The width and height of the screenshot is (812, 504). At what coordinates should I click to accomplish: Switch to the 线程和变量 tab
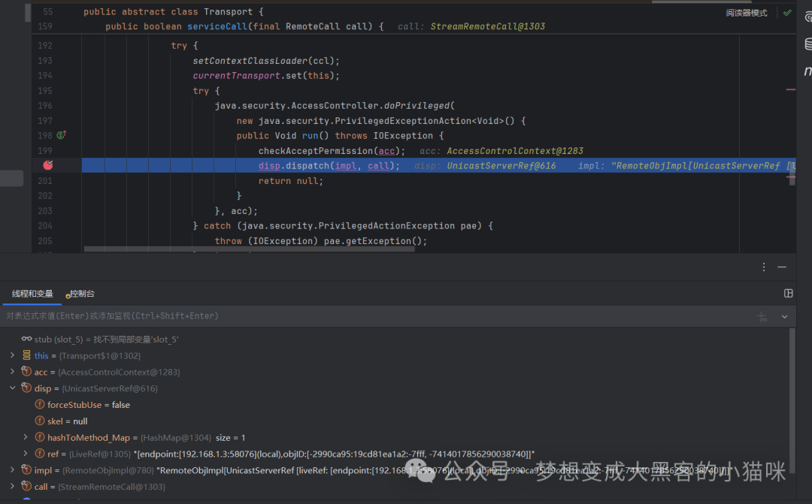point(32,294)
